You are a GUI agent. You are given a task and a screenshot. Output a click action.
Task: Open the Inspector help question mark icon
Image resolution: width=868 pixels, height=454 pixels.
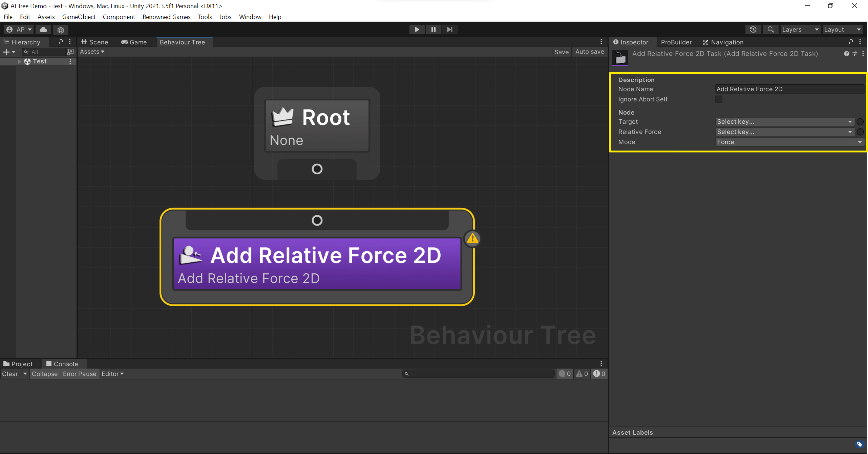coord(846,54)
